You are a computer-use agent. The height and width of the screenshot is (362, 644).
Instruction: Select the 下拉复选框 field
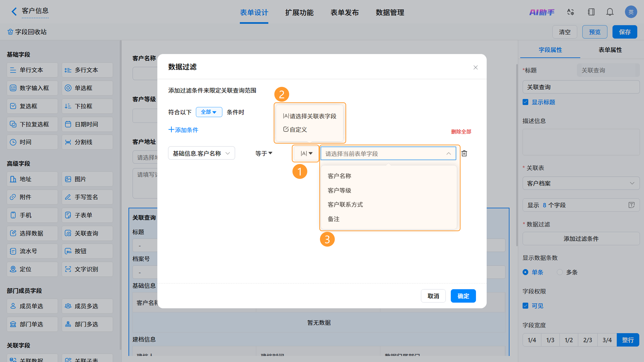32,124
